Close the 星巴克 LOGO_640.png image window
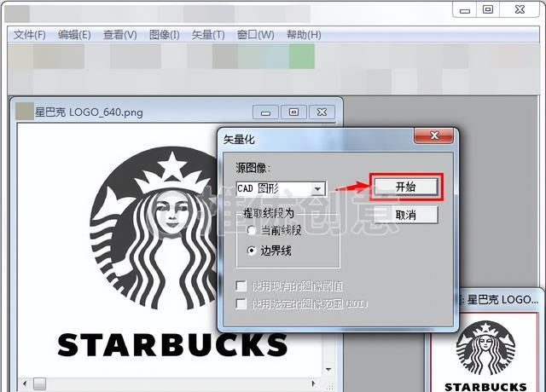Screen dimensions: 546x392 (322, 112)
